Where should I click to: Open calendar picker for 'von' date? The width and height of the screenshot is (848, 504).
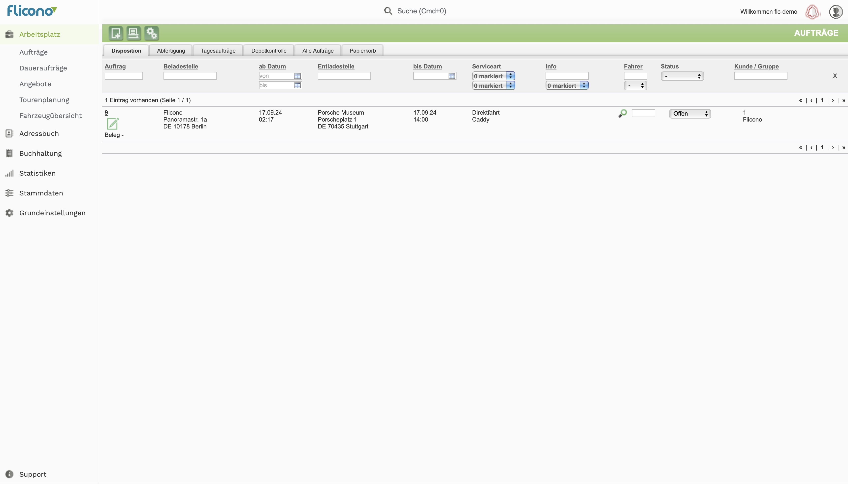click(x=297, y=76)
